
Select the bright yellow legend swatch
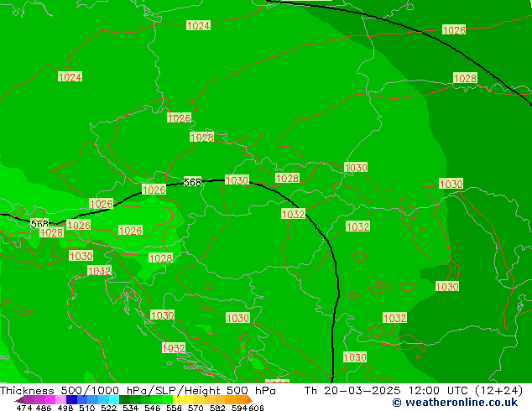click(178, 399)
